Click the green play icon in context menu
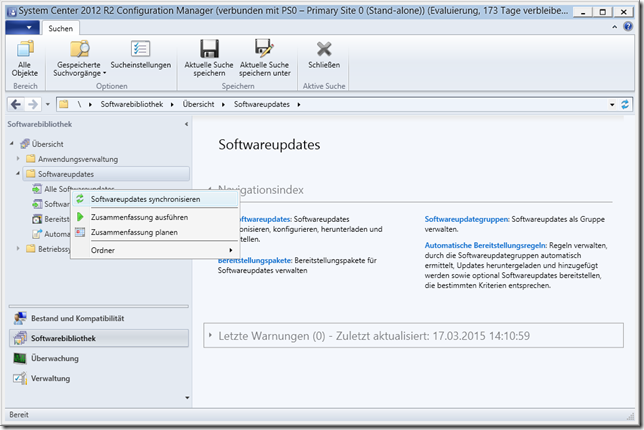Image resolution: width=644 pixels, height=430 pixels. [80, 217]
